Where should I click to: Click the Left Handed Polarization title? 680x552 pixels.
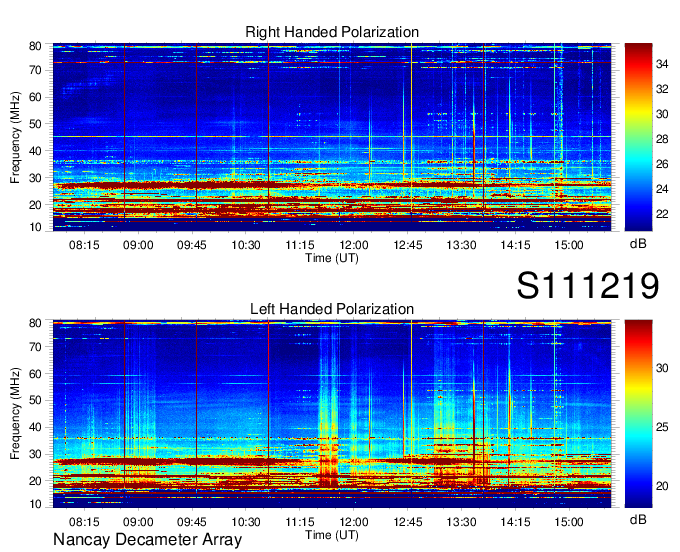coord(332,309)
